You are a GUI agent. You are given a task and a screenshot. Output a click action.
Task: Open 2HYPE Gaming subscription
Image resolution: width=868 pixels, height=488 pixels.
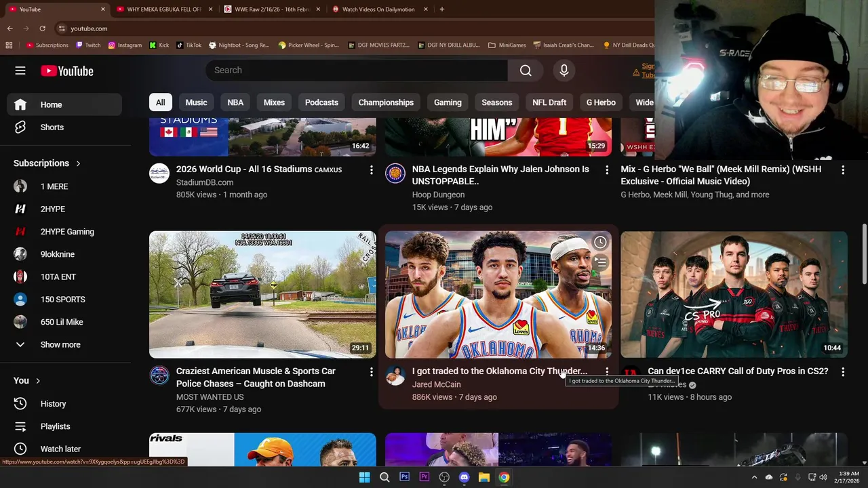coord(64,232)
